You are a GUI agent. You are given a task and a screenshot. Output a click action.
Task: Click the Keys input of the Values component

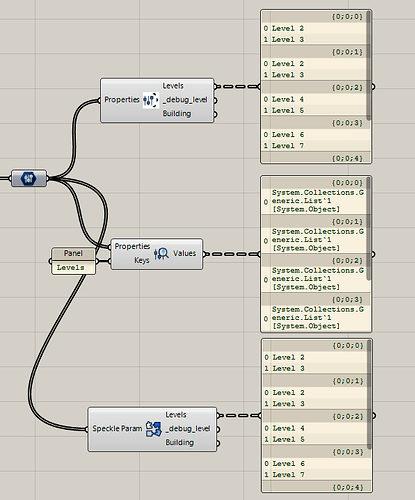tap(142, 260)
